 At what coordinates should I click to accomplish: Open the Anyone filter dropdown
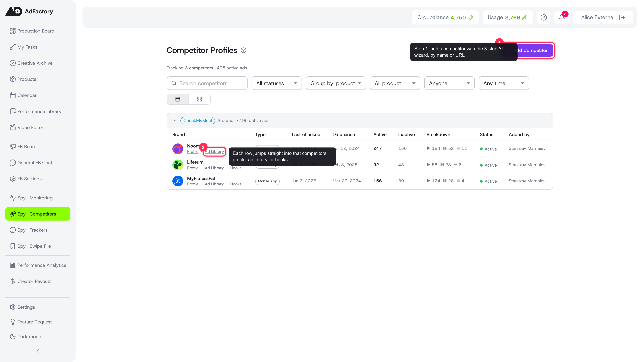click(x=449, y=83)
